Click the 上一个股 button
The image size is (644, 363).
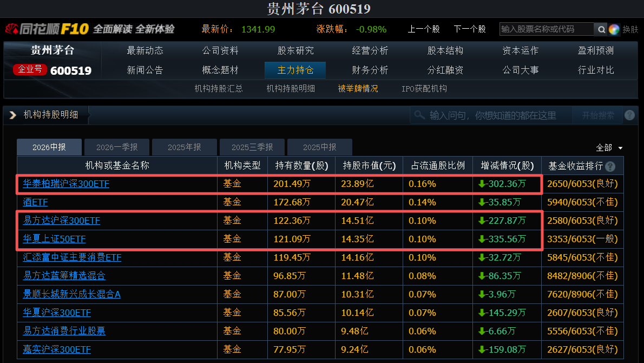tap(423, 29)
